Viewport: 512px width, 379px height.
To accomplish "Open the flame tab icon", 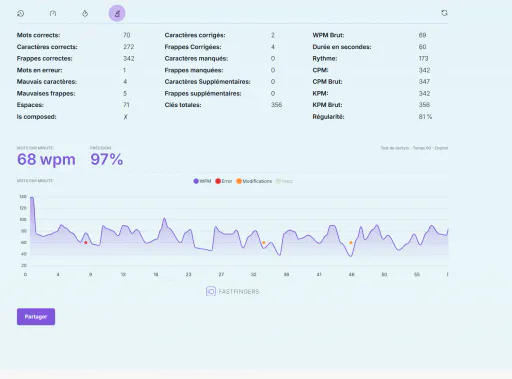I will [x=85, y=13].
